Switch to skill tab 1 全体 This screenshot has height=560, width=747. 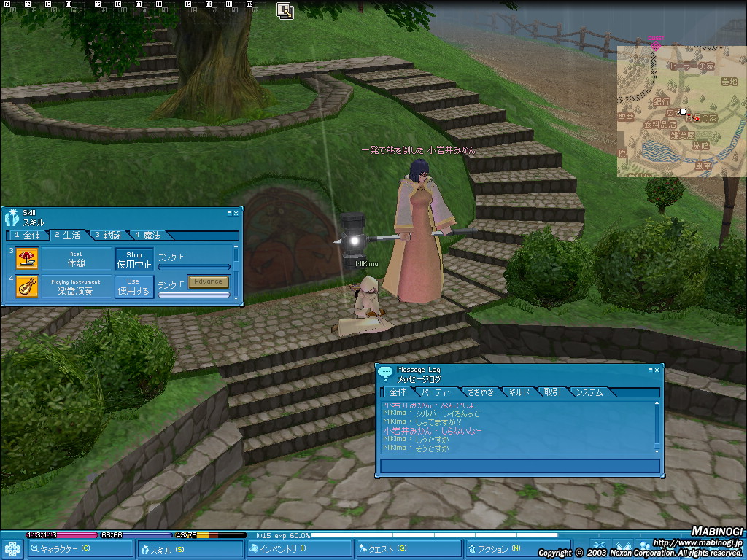(28, 236)
